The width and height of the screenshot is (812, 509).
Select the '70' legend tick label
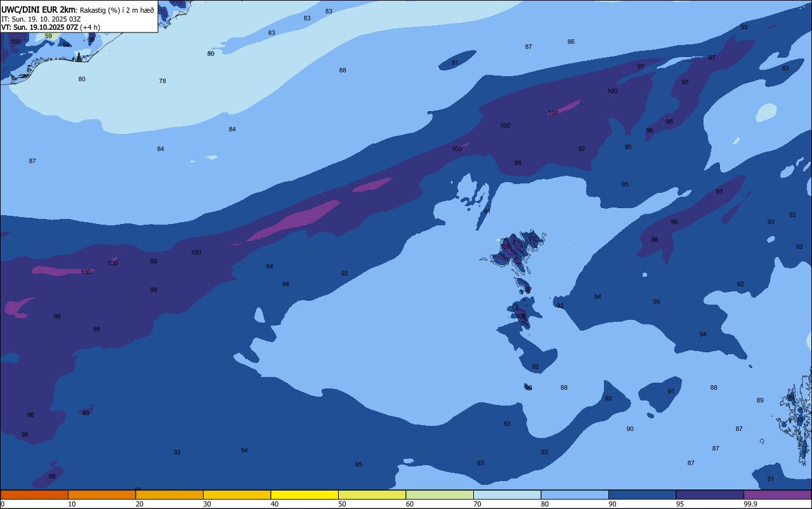pos(477,504)
